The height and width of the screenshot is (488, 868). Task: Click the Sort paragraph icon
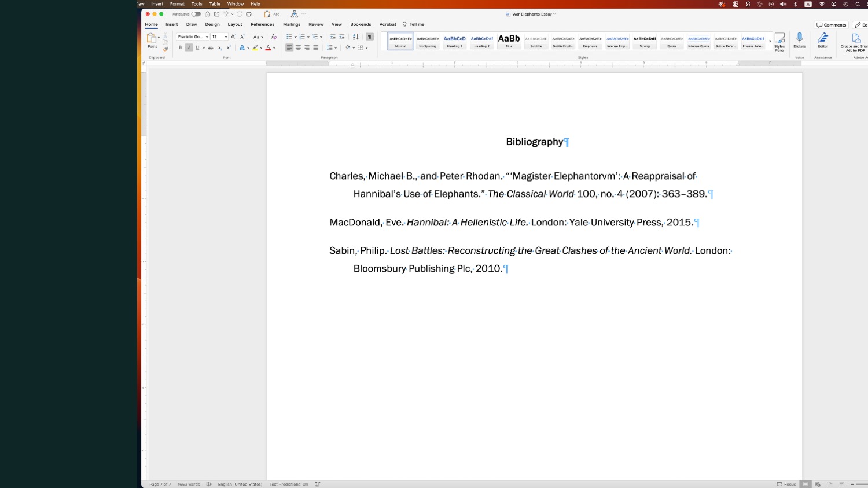point(356,37)
